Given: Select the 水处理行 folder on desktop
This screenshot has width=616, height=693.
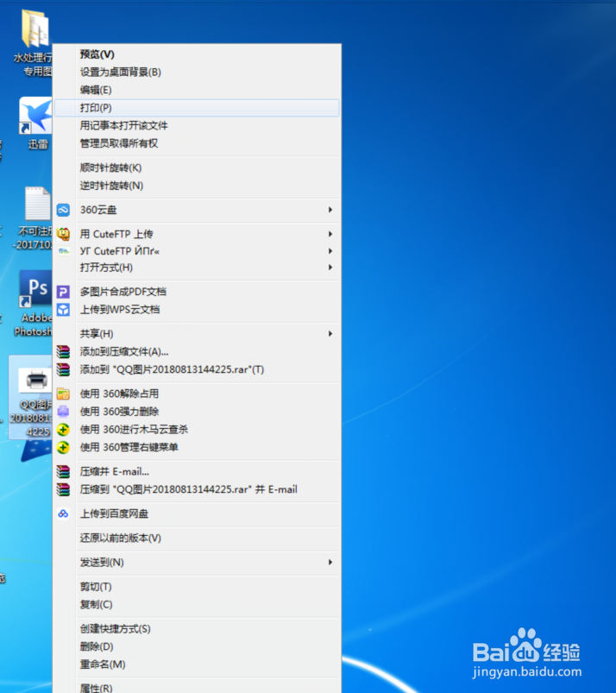Looking at the screenshot, I should (x=35, y=28).
